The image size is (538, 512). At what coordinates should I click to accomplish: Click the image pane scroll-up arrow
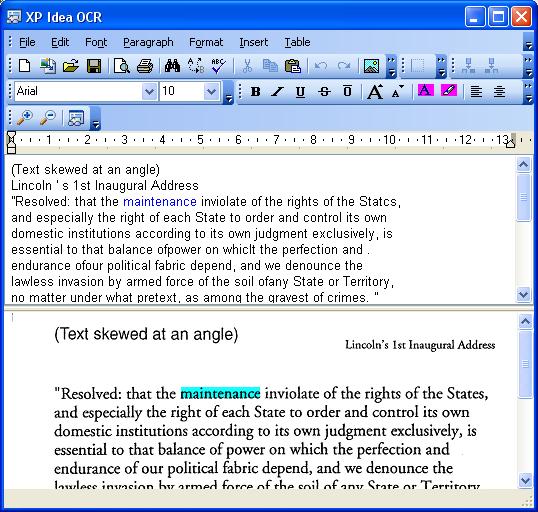525,321
